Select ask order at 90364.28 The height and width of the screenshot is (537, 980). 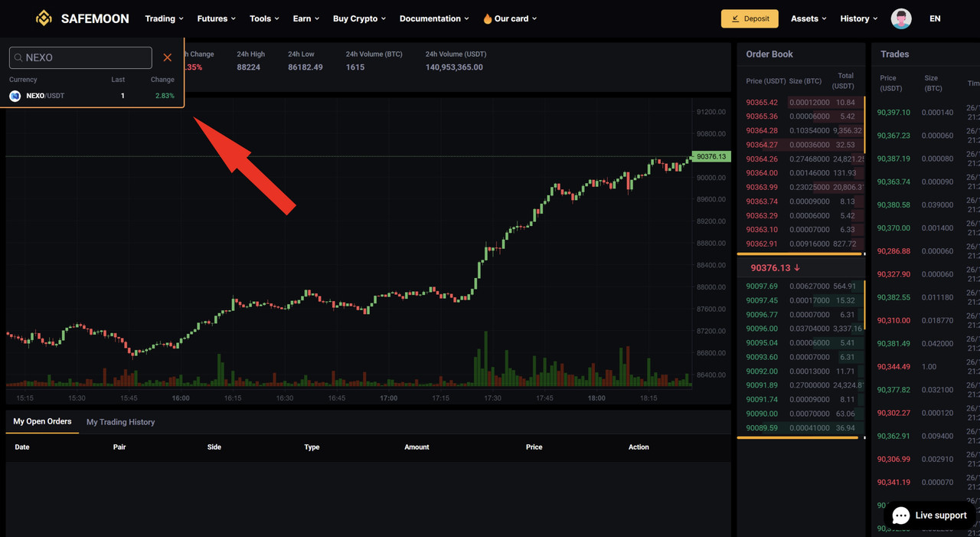click(801, 131)
